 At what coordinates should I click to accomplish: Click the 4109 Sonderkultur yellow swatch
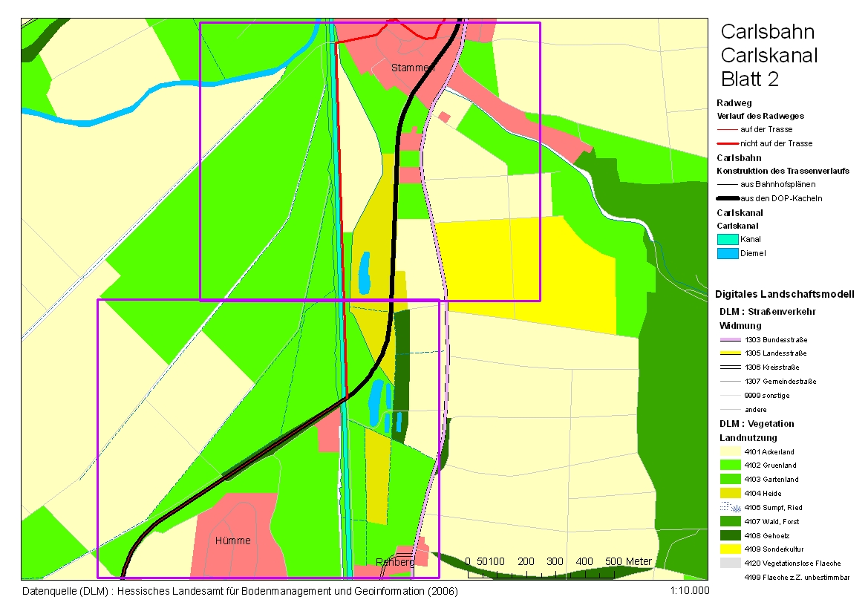731,549
